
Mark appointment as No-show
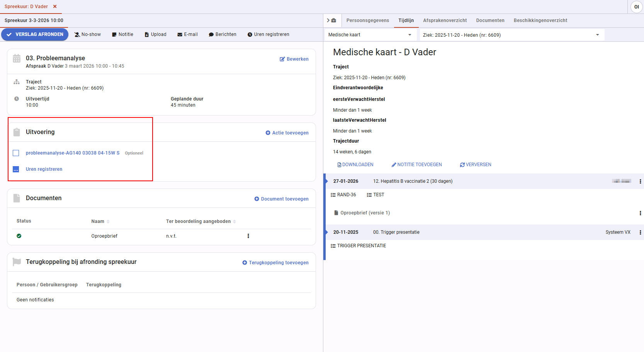tap(88, 34)
